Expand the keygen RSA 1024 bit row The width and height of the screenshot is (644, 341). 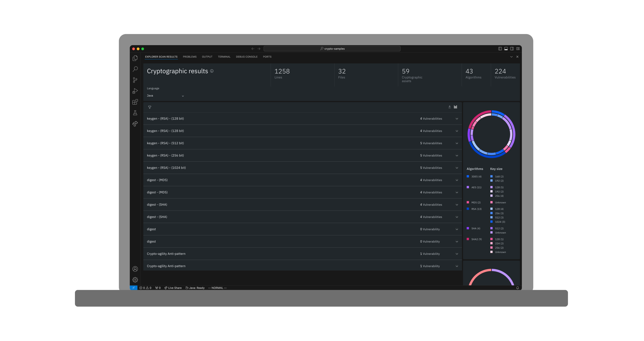point(457,168)
